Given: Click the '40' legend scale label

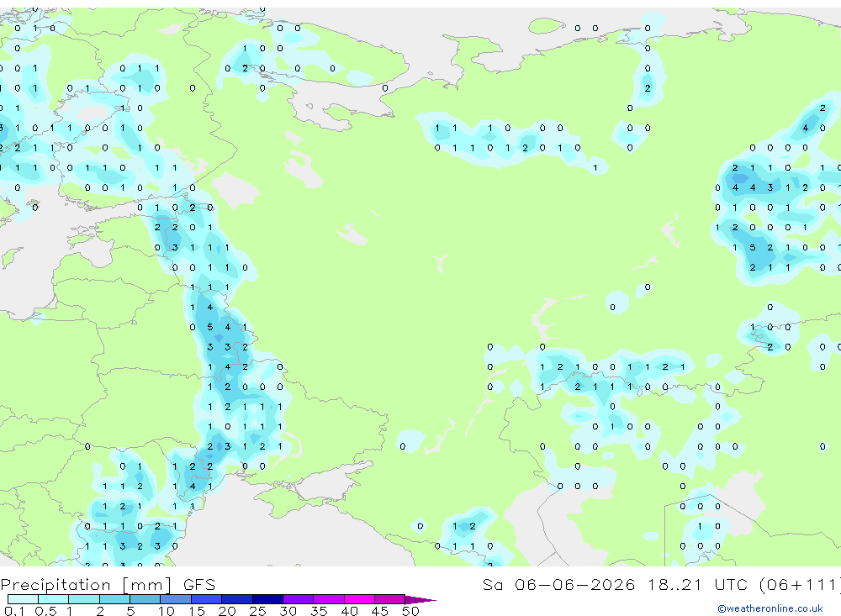Looking at the screenshot, I should pyautogui.click(x=349, y=611).
